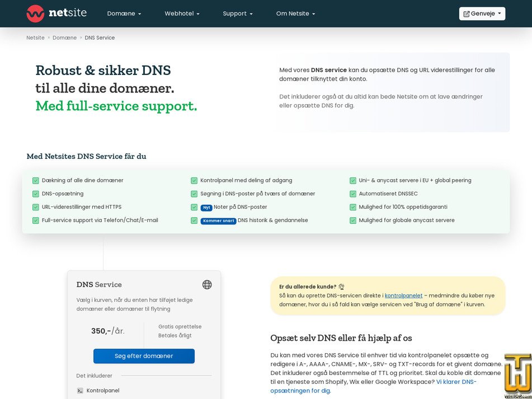Click checkmark icon beside Dækning af alle dine domæner

36,181
